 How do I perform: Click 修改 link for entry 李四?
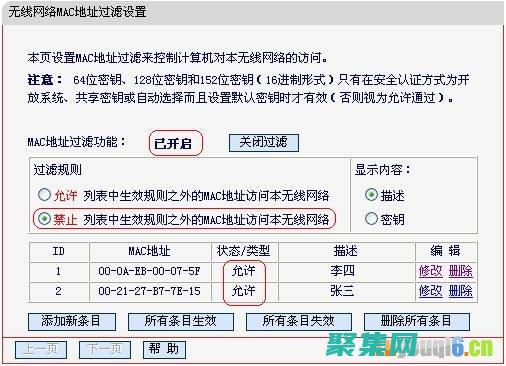click(430, 271)
